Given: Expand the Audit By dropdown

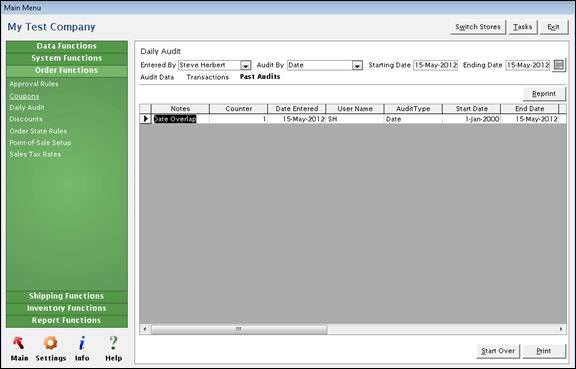Looking at the screenshot, I should click(357, 65).
